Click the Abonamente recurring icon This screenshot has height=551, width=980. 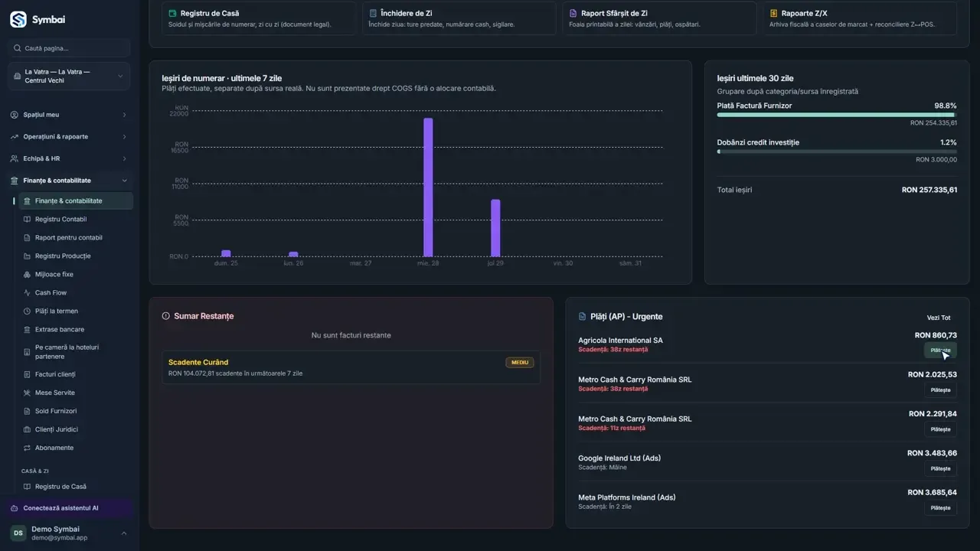pyautogui.click(x=28, y=448)
